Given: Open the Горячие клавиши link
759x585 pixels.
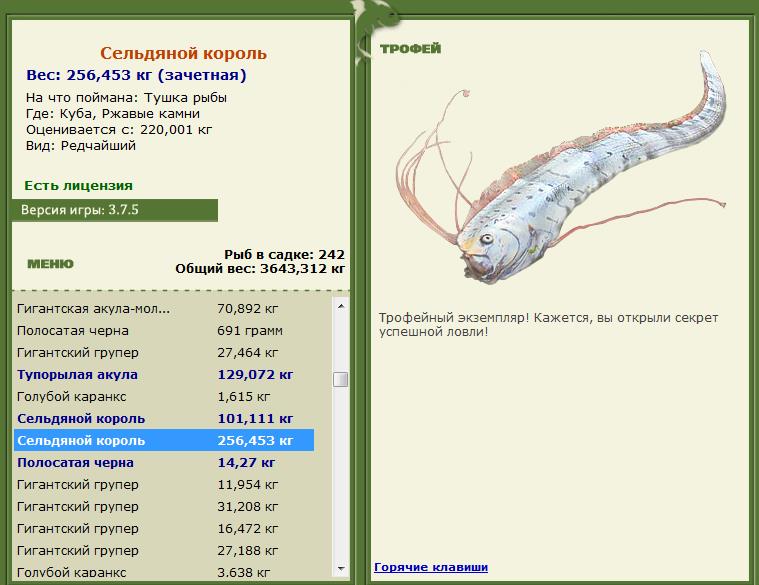Looking at the screenshot, I should [431, 567].
